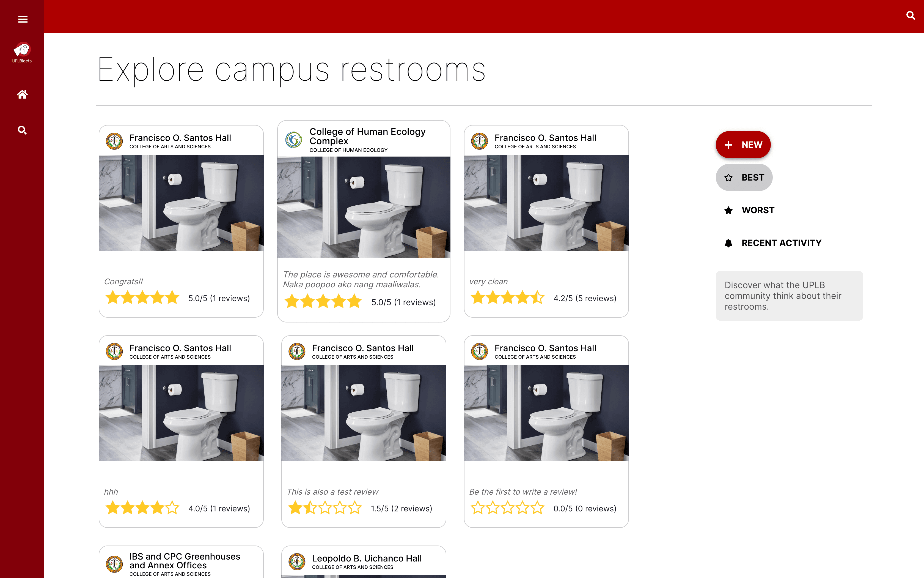Click the empty stars on the zero-reviews card
924x578 pixels.
coord(507,508)
